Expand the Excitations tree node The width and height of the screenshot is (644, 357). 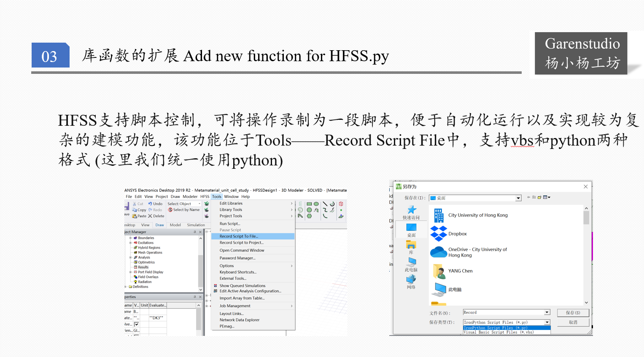click(x=130, y=243)
